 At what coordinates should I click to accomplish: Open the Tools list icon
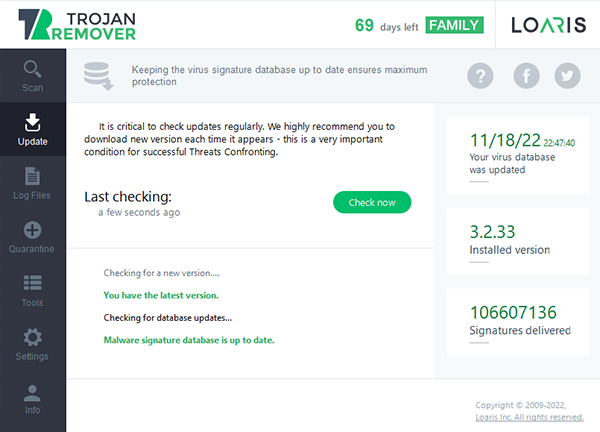[33, 283]
